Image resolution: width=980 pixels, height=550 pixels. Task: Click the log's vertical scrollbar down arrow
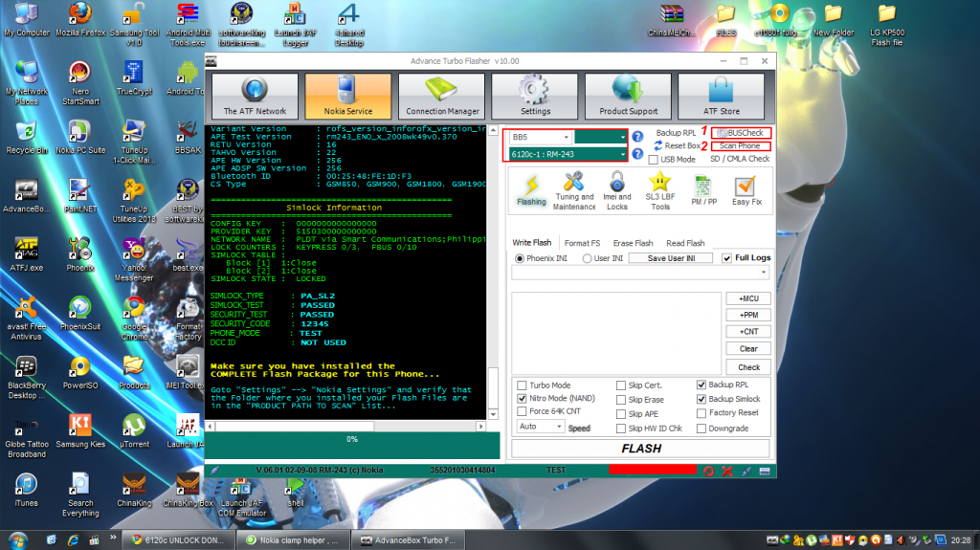493,414
